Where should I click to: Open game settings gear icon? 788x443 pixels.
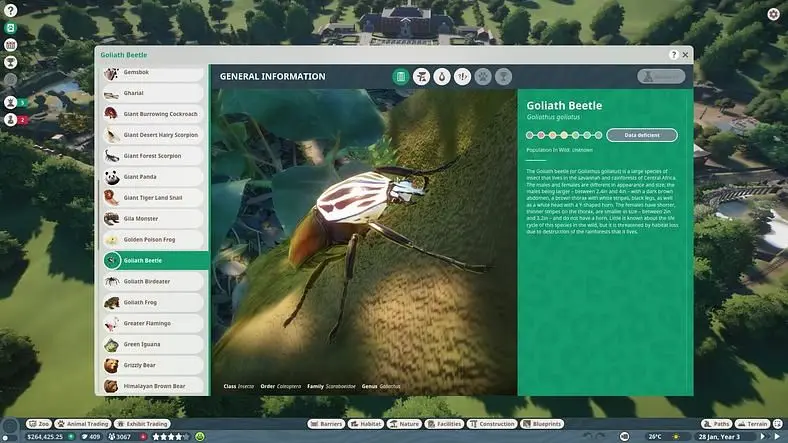[773, 14]
